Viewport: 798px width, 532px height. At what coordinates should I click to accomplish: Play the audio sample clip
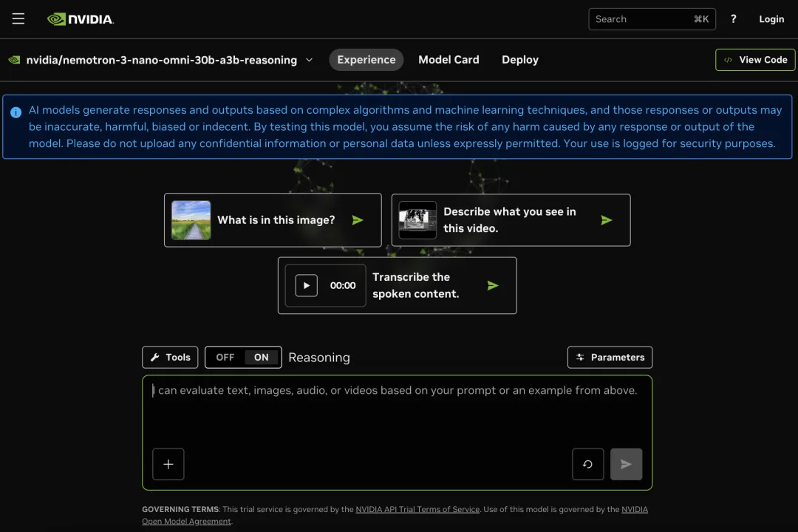coord(307,286)
